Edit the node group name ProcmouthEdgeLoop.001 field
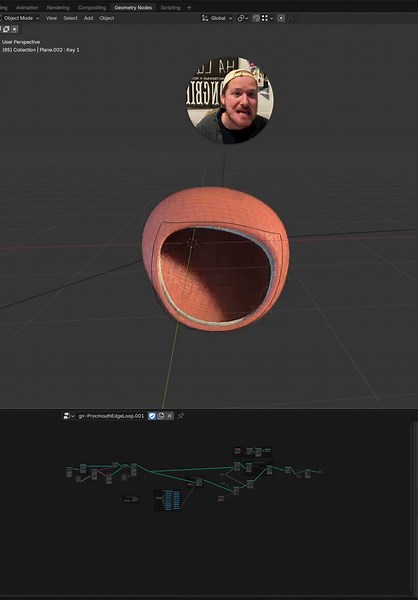Viewport: 418px width, 600px height. click(111, 416)
